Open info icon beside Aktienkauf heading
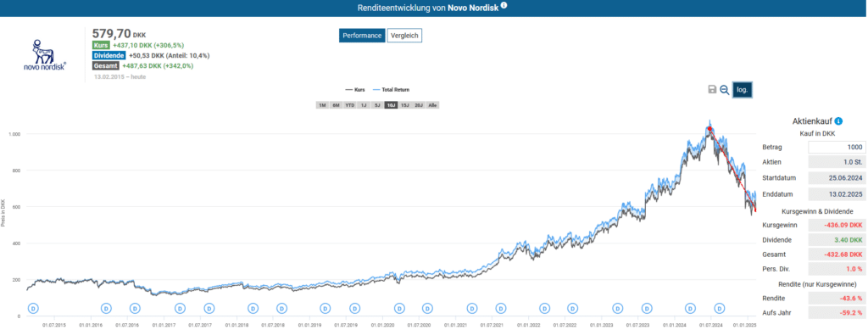868x330 pixels. (x=838, y=121)
